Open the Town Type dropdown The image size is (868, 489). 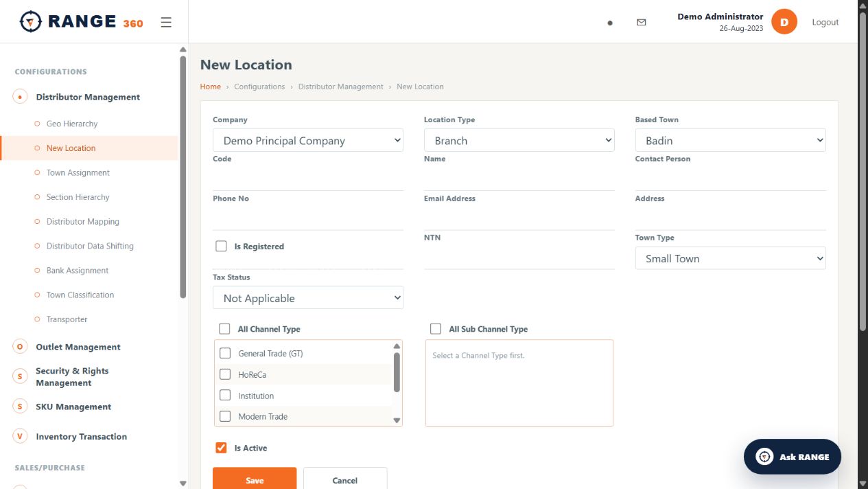click(731, 258)
